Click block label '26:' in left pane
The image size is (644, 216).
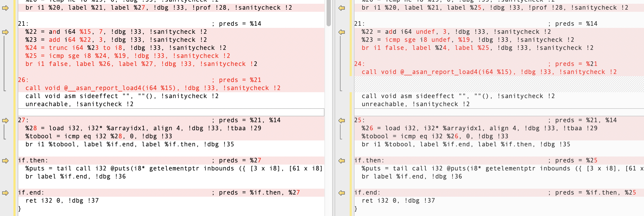pyautogui.click(x=23, y=80)
